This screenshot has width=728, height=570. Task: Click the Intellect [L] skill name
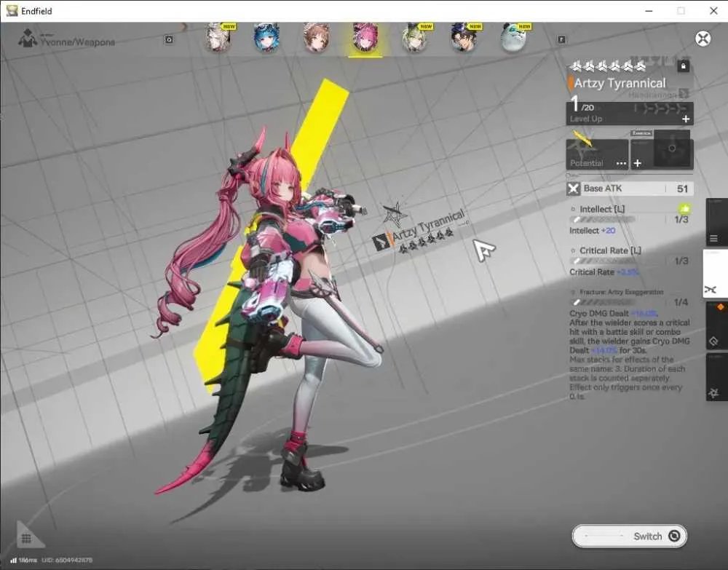pos(602,210)
